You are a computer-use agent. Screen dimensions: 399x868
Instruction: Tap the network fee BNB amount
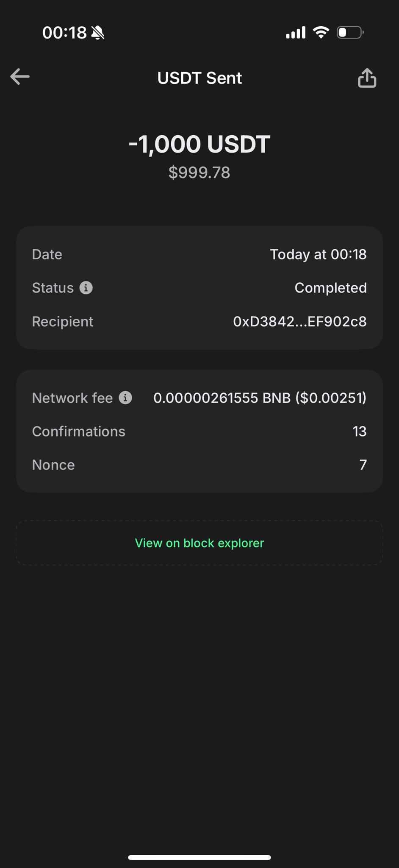(x=260, y=398)
